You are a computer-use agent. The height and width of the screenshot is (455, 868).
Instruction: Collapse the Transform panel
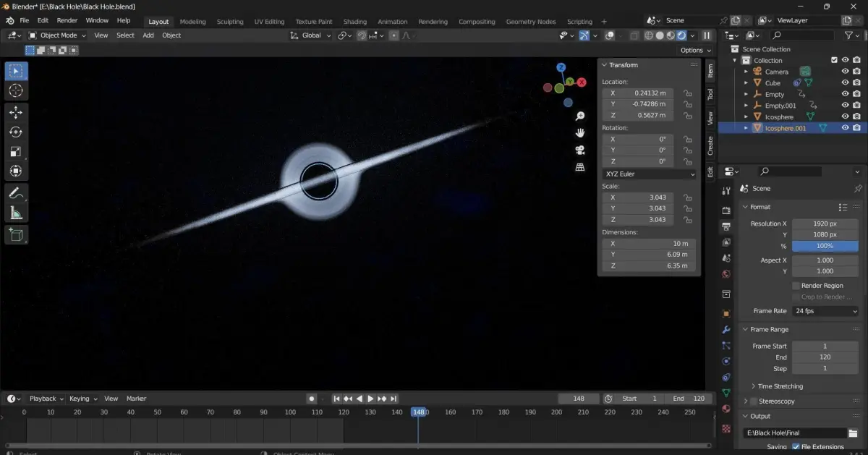tap(623, 65)
